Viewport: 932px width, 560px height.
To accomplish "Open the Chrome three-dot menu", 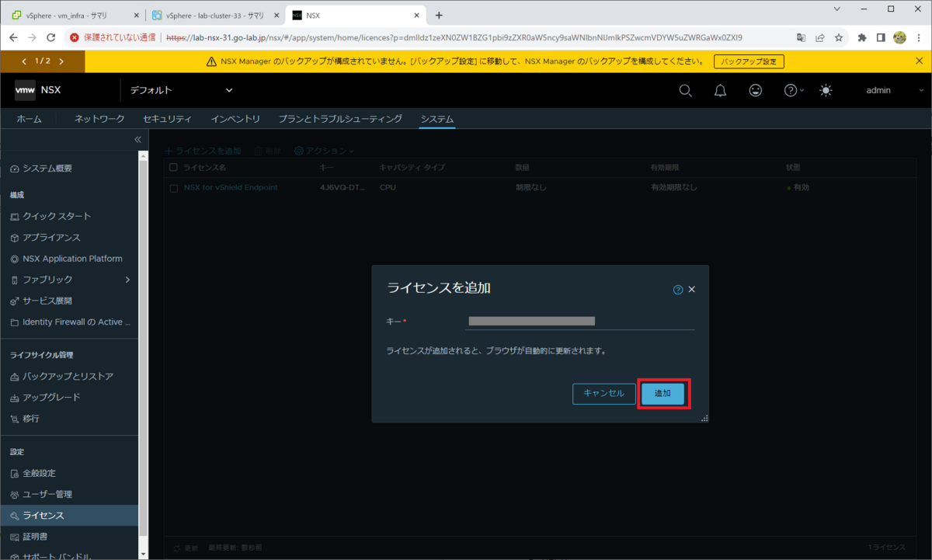I will (x=919, y=37).
